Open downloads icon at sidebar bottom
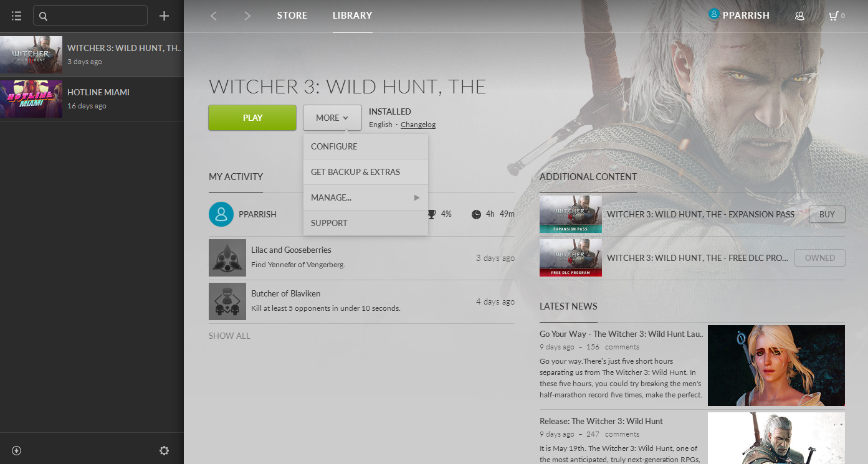The width and height of the screenshot is (868, 464). [16, 450]
